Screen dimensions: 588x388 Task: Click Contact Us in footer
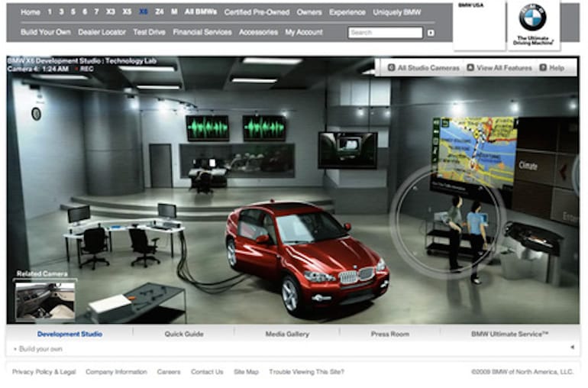pos(207,372)
